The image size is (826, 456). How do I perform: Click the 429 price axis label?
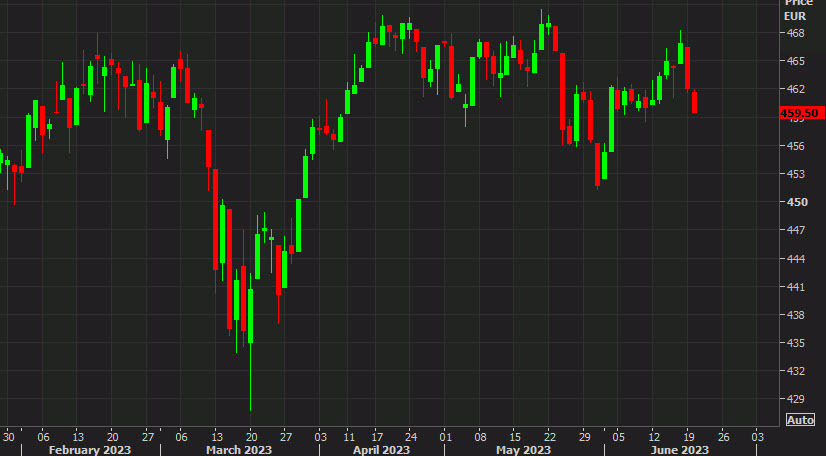[x=795, y=400]
